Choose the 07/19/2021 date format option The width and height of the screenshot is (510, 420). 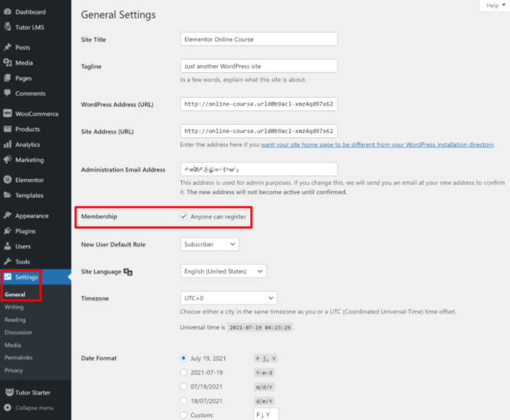184,386
